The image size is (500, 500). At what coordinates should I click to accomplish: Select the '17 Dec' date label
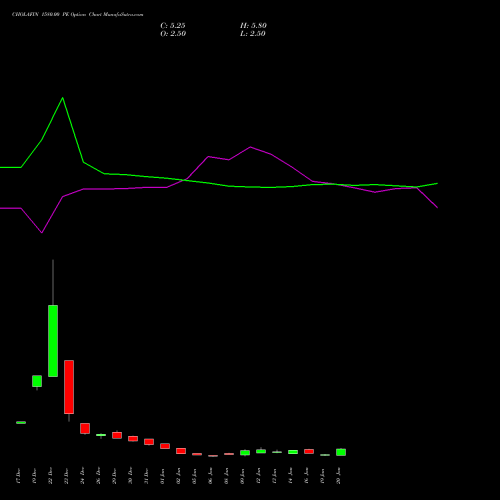19,476
